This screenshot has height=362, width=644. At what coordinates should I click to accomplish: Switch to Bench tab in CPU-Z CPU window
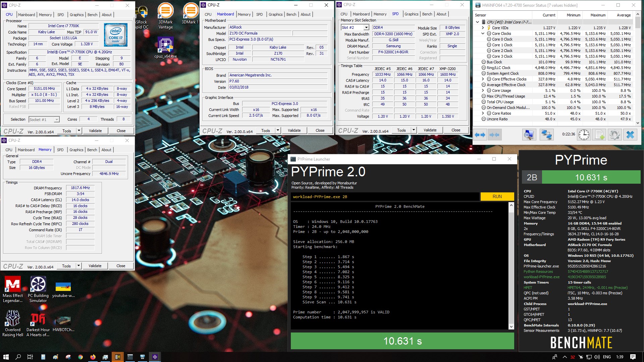[93, 15]
